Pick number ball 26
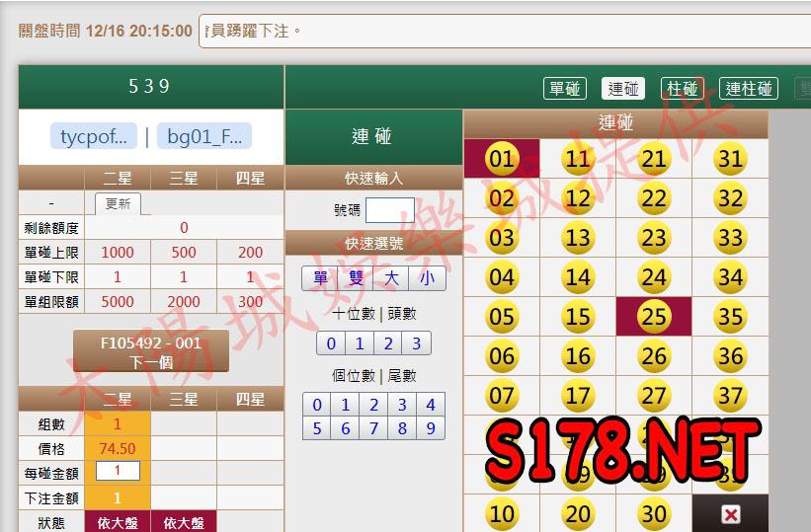The height and width of the screenshot is (532, 811). [x=654, y=356]
